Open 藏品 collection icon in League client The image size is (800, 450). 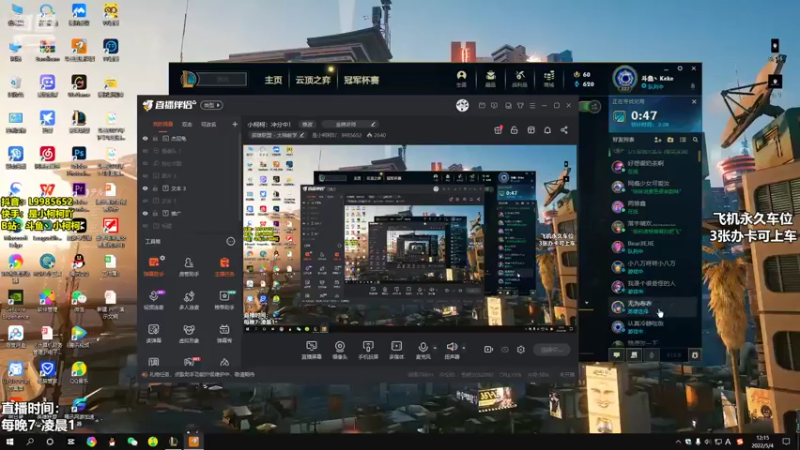coord(490,79)
